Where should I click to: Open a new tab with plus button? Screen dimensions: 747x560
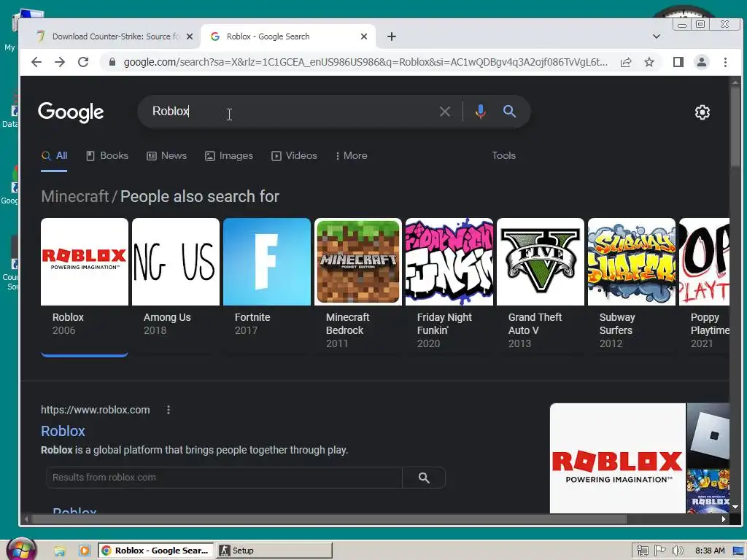(392, 36)
